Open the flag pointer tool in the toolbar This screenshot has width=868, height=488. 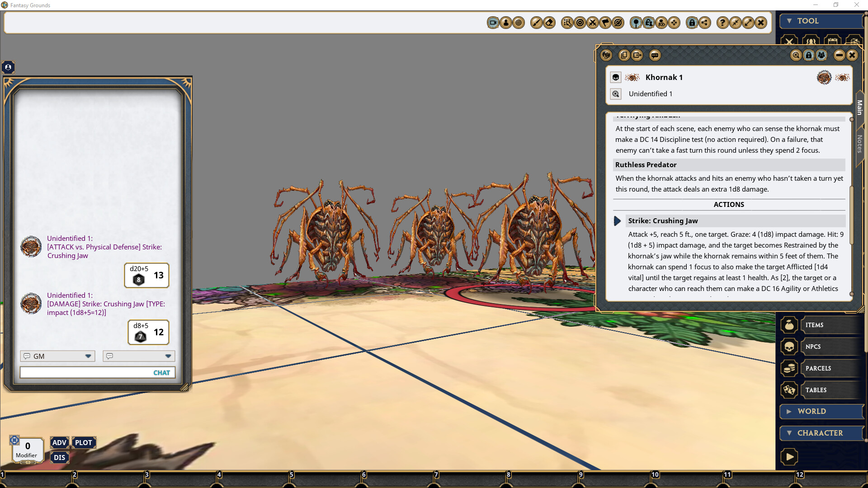coord(606,23)
